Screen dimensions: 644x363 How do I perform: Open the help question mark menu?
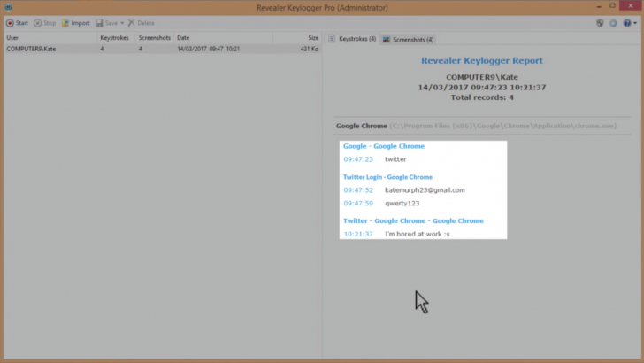pos(629,23)
